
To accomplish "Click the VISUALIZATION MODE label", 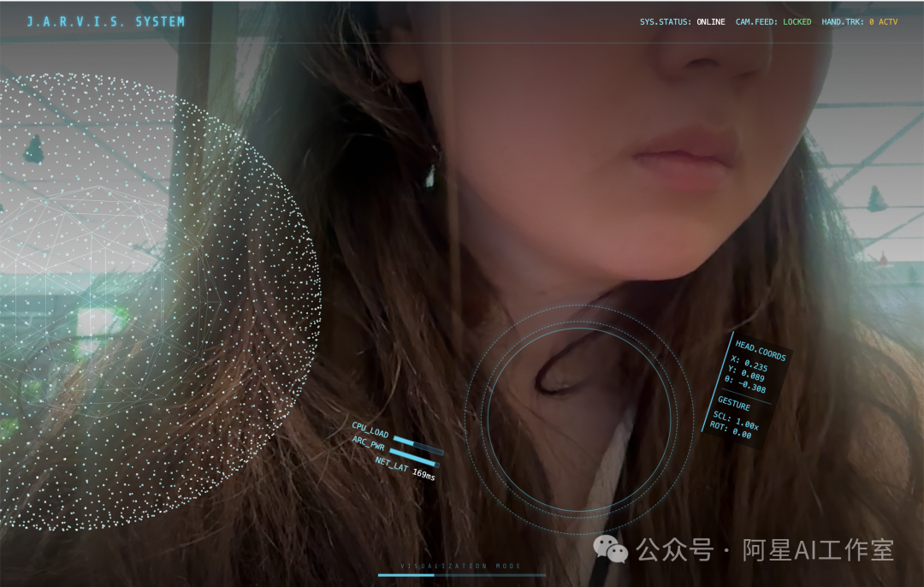I will tap(461, 566).
